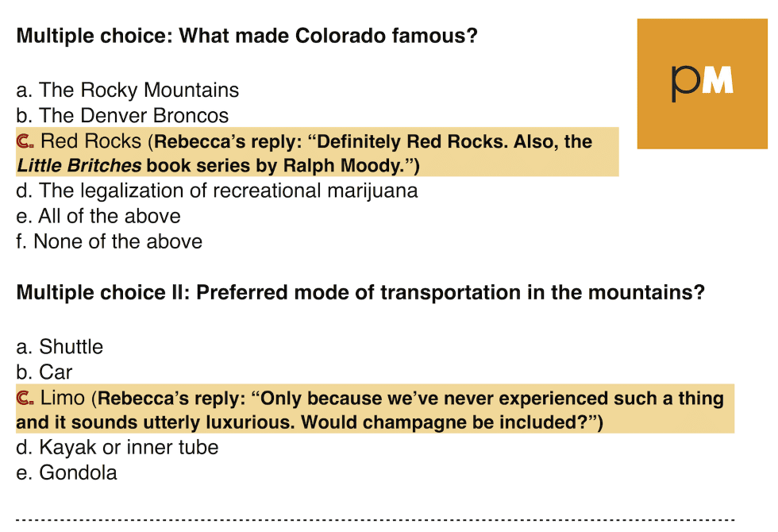Screen dimensions: 778x532
Task: Select the recreational marijuana legalization option
Action: click(217, 191)
